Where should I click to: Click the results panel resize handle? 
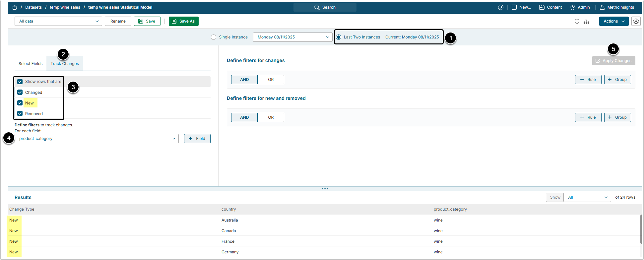325,189
